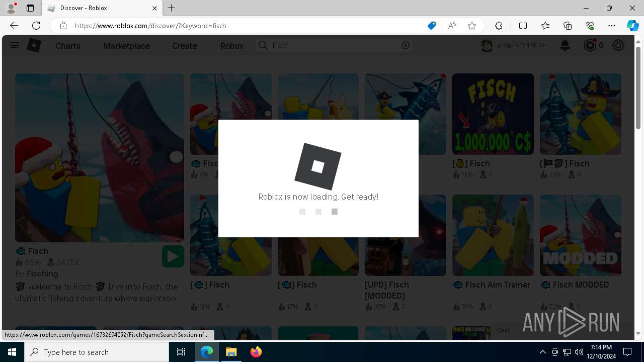The height and width of the screenshot is (362, 644).
Task: Open the Fisch MODDED game title
Action: tap(575, 285)
